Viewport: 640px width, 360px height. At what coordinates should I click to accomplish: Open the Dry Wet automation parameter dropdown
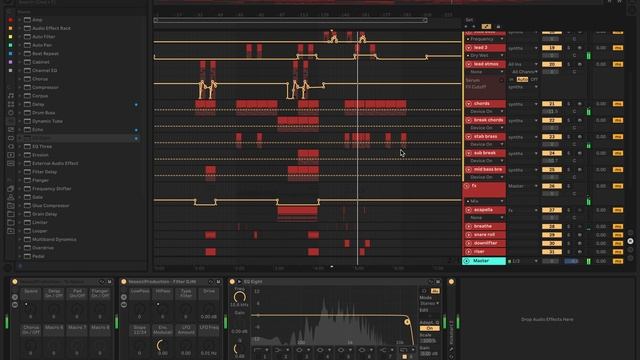pyautogui.click(x=485, y=56)
